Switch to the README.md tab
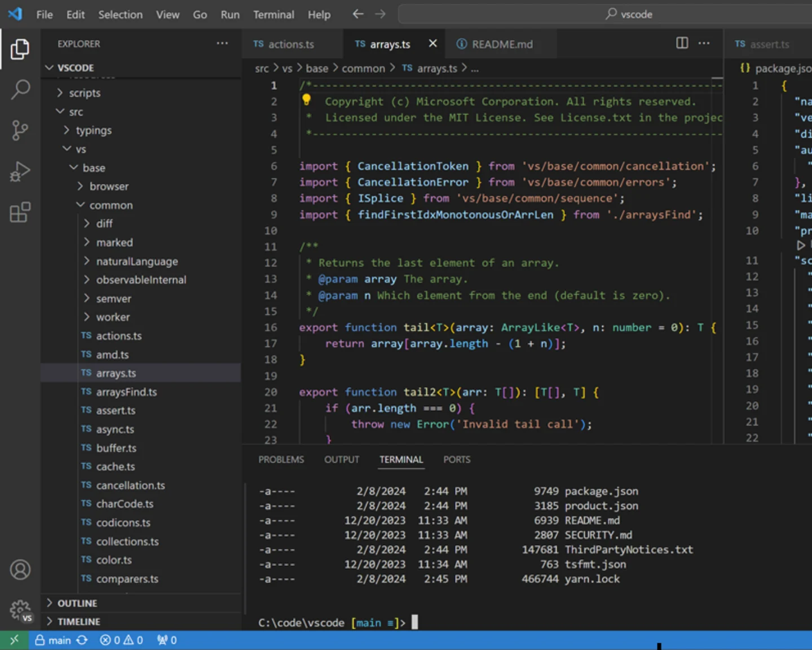 click(x=502, y=44)
